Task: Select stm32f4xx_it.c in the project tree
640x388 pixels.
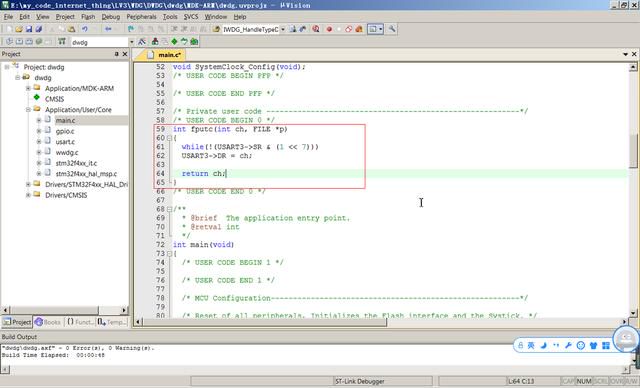Action: (x=76, y=163)
